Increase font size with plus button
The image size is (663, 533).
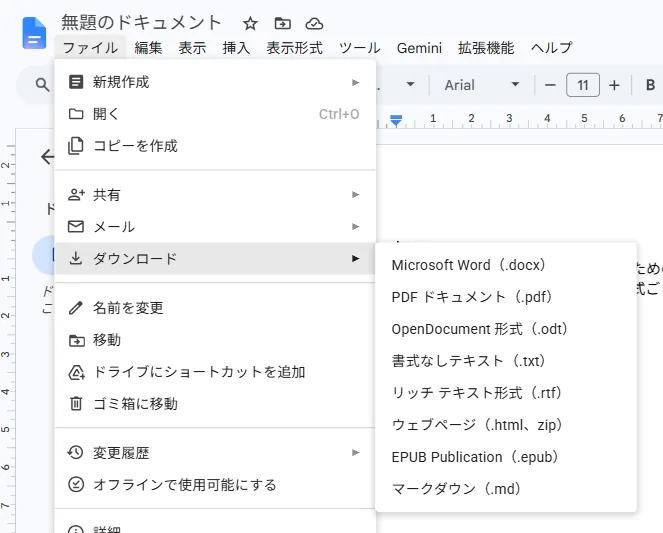[614, 85]
